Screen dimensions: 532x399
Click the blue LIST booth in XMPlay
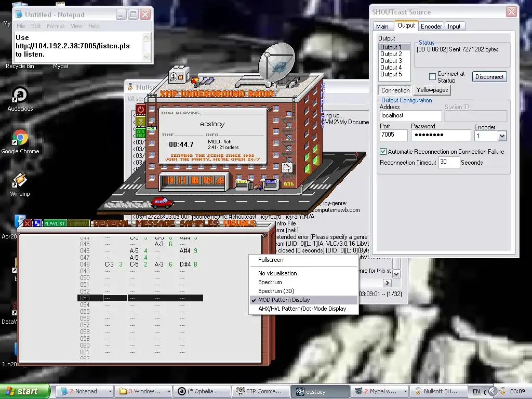[x=270, y=184]
